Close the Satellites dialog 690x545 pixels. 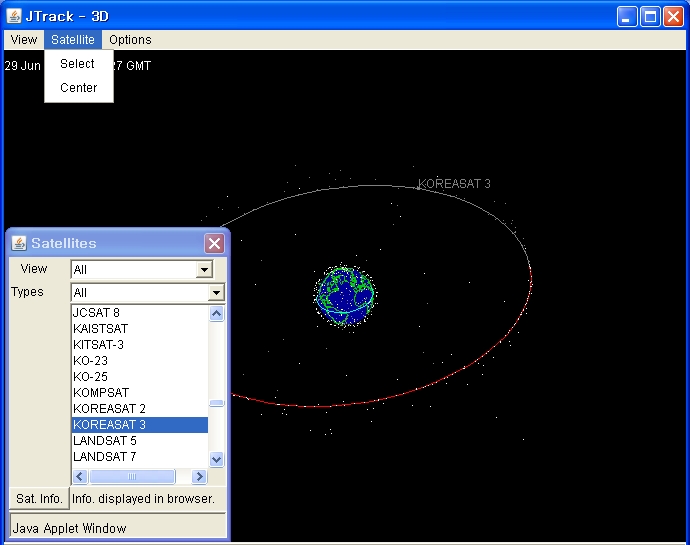pos(214,243)
